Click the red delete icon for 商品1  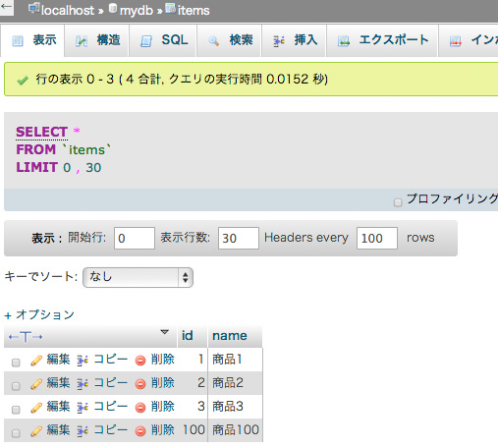click(x=140, y=361)
